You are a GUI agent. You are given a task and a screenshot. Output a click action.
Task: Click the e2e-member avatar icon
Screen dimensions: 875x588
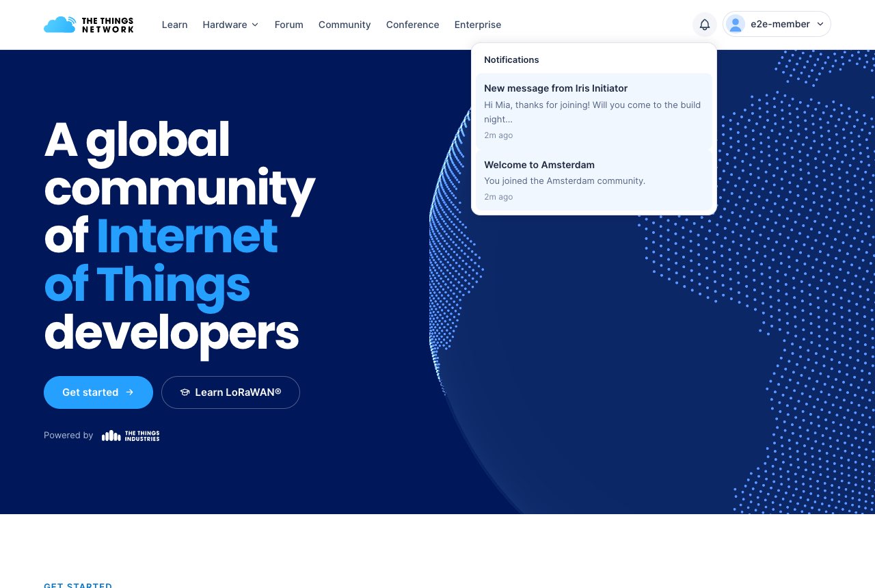(x=736, y=24)
